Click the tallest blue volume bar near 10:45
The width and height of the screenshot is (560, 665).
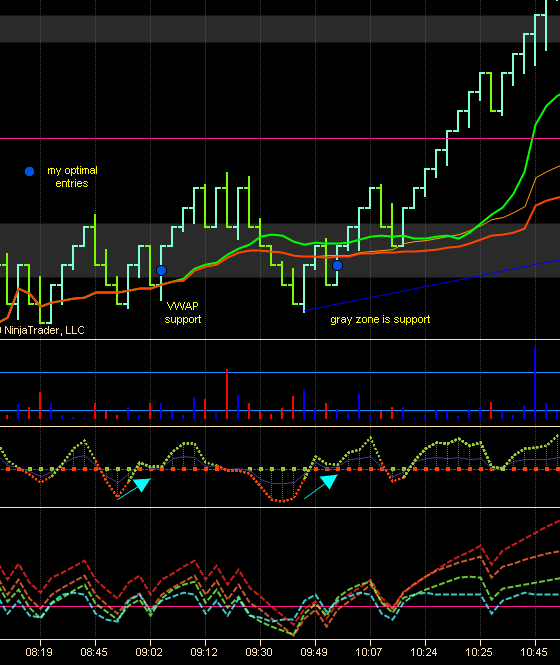pyautogui.click(x=535, y=383)
